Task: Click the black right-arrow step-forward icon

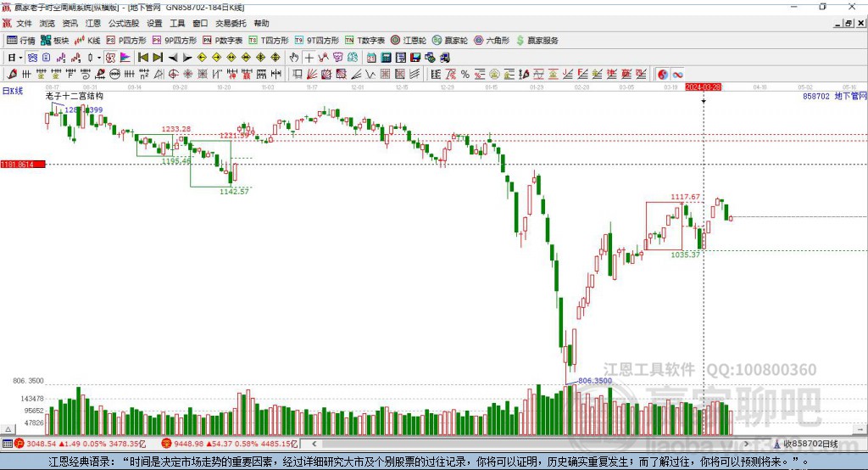Action: pyautogui.click(x=187, y=58)
